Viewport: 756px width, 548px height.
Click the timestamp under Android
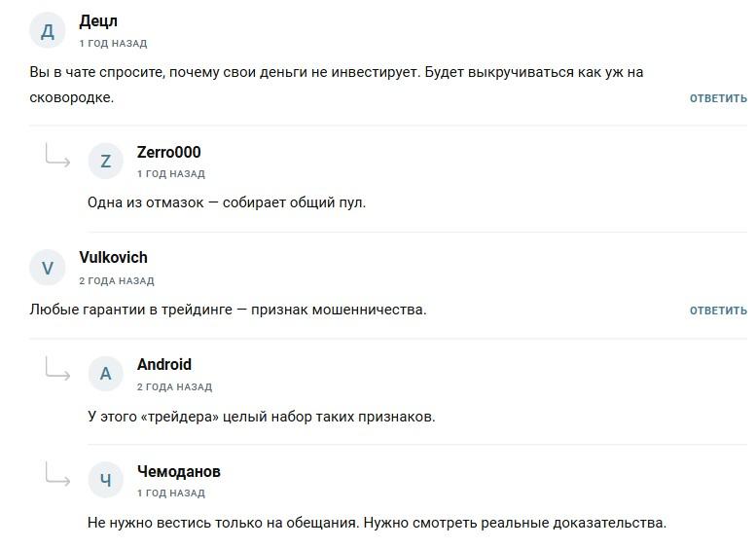[x=174, y=386]
